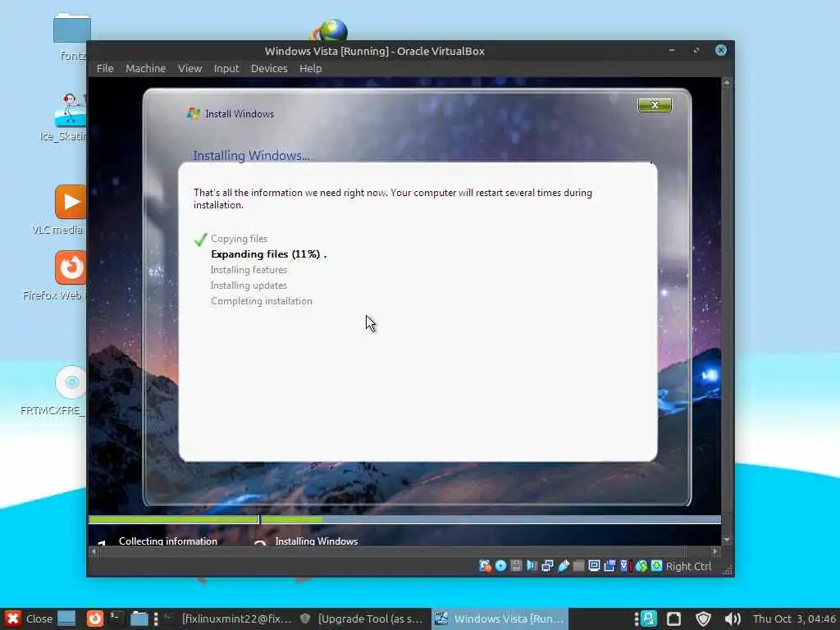
Task: Open the Machine menu
Action: [146, 69]
